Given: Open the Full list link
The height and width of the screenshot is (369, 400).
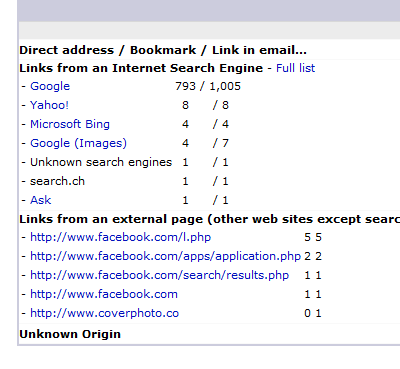Looking at the screenshot, I should [295, 68].
